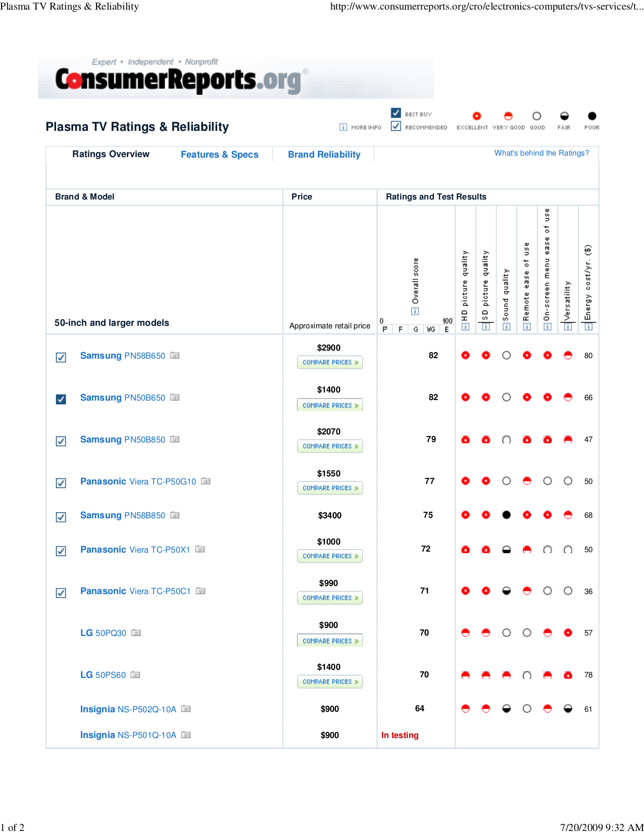Click info icon under HD picture quality

pyautogui.click(x=466, y=327)
